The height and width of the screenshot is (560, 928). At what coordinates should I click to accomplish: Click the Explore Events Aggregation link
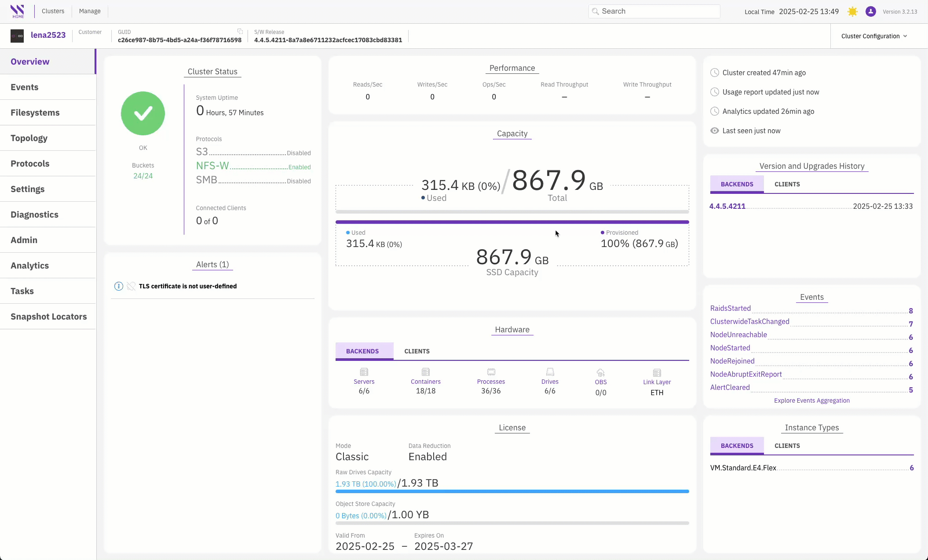pos(811,400)
